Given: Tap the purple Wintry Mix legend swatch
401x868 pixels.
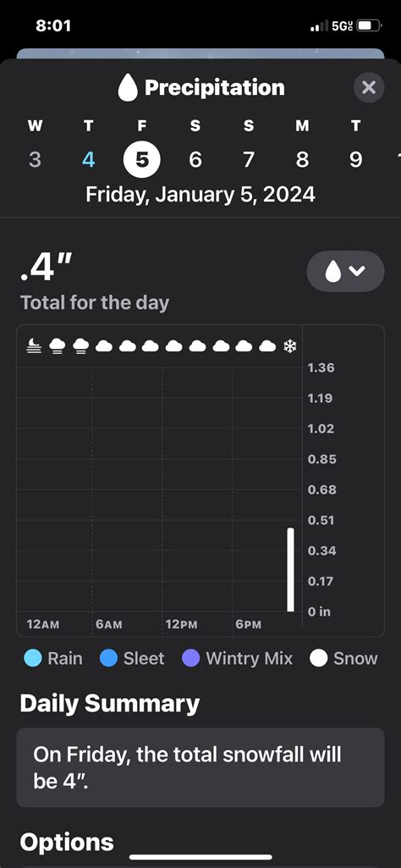Looking at the screenshot, I should (x=190, y=659).
